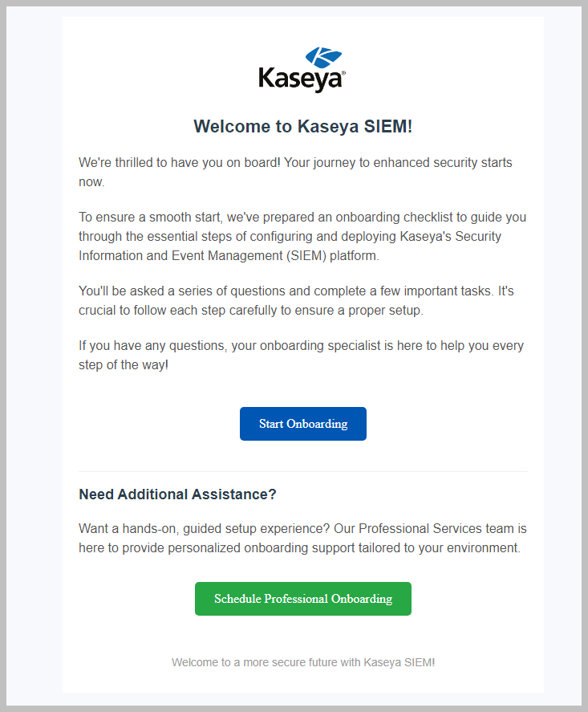Click the white email body area
Image resolution: width=588 pixels, height=712 pixels.
302,385
